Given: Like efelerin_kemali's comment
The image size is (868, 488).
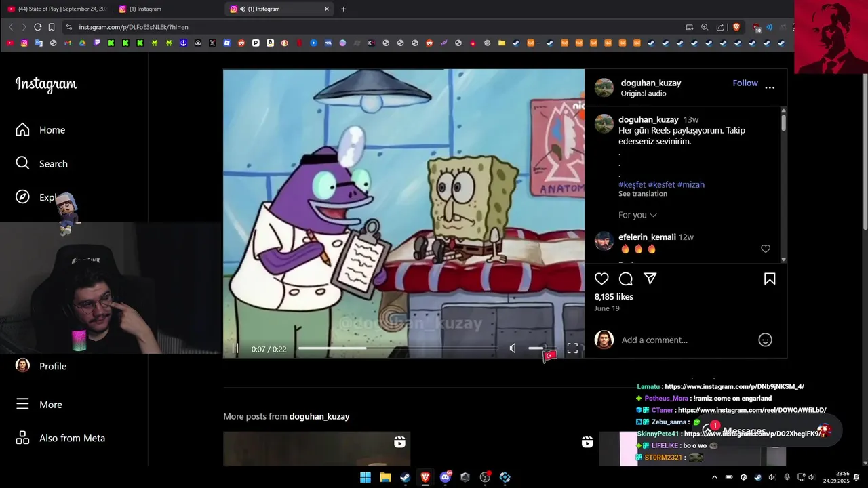Looking at the screenshot, I should click(766, 249).
